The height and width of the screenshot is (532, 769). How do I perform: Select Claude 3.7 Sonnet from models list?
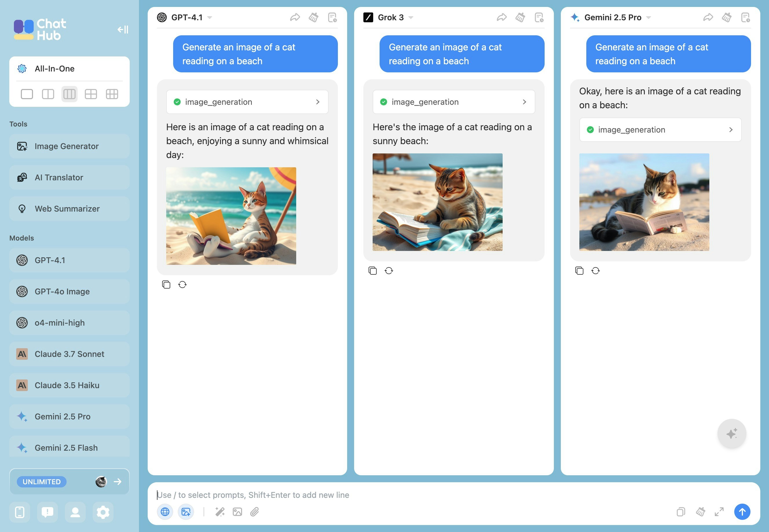click(69, 354)
